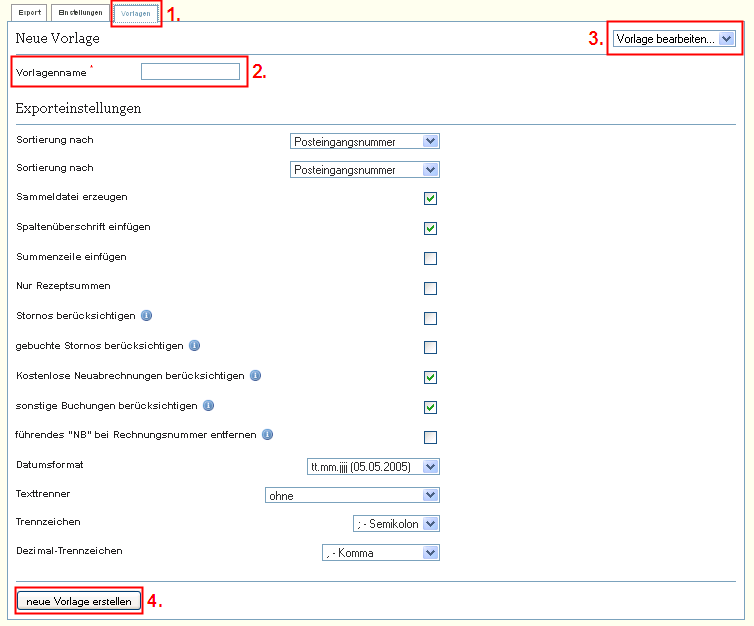The width and height of the screenshot is (754, 626).
Task: Click the Sammeldatei erzeugen label
Action: (x=72, y=197)
